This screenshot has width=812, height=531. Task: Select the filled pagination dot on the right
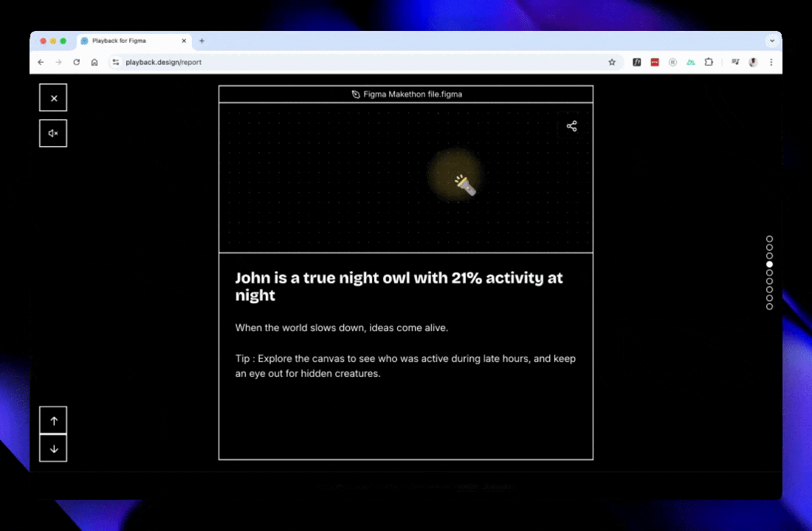[x=769, y=264]
